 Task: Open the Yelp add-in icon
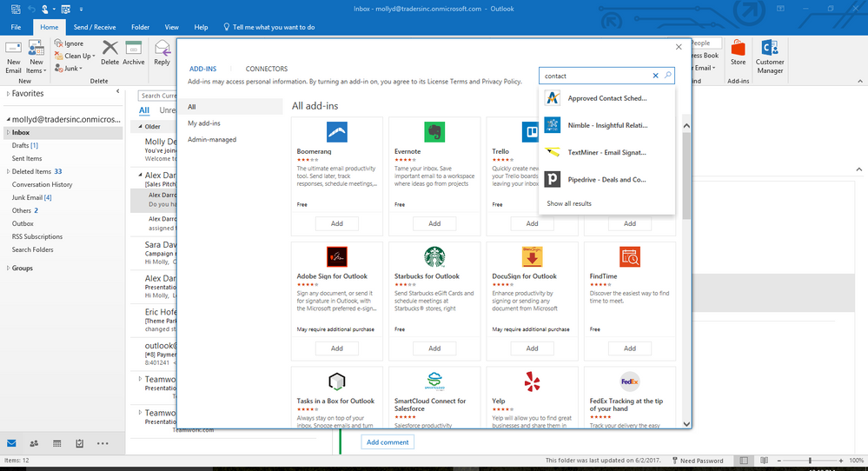(532, 381)
